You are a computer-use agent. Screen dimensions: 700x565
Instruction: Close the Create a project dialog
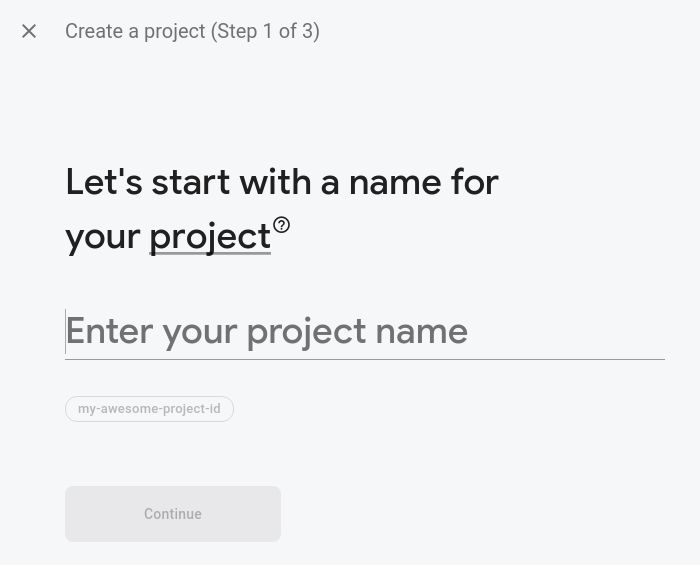29,31
